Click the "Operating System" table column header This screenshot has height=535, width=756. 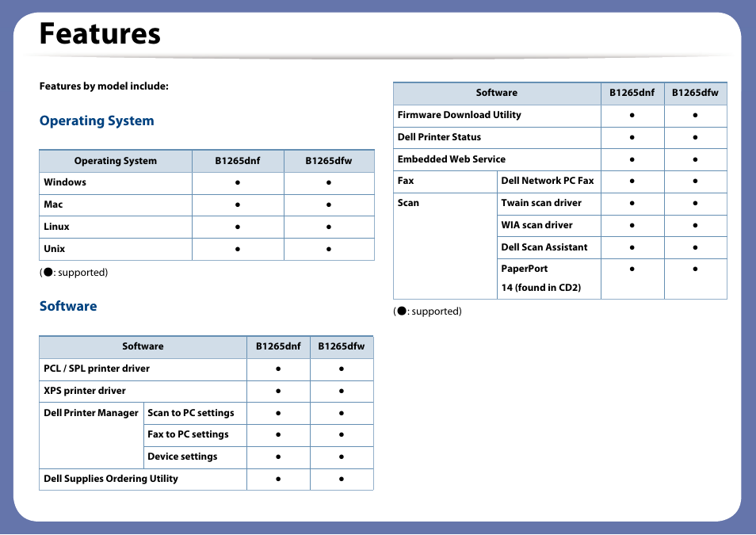click(x=115, y=161)
